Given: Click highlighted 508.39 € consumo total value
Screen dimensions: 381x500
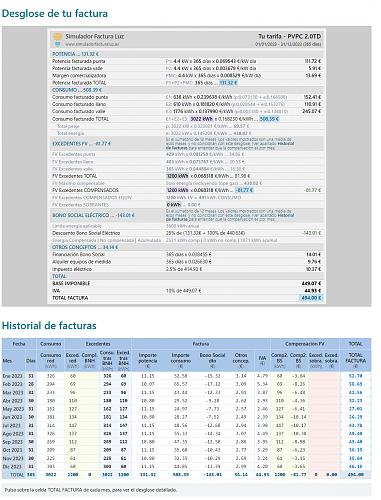Looking at the screenshot, I should pyautogui.click(x=269, y=119).
